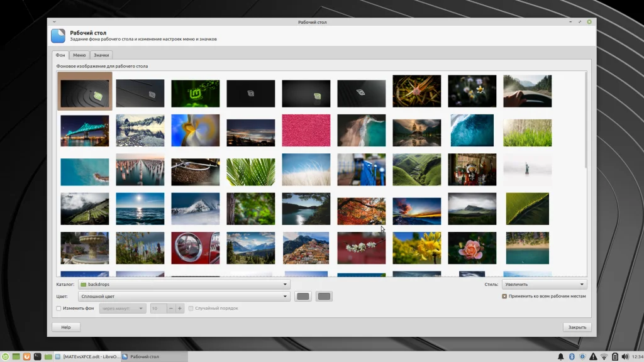Switch to the Фон tab
The width and height of the screenshot is (644, 362).
click(x=60, y=55)
